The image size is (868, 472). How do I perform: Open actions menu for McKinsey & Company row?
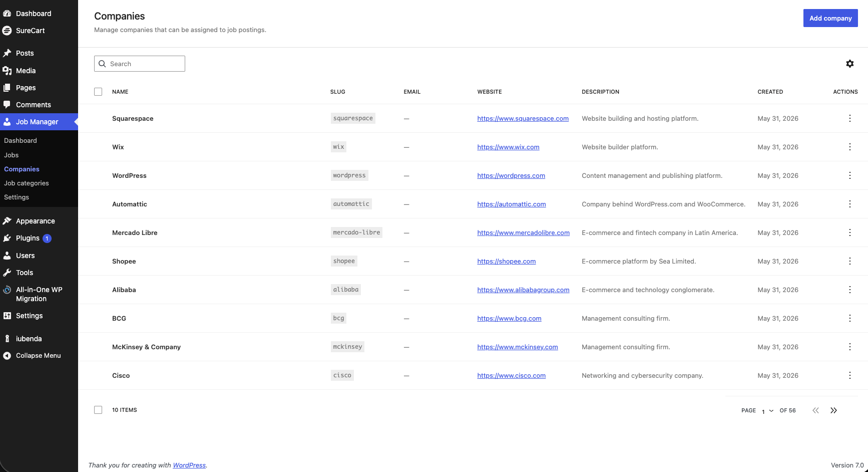(849, 347)
